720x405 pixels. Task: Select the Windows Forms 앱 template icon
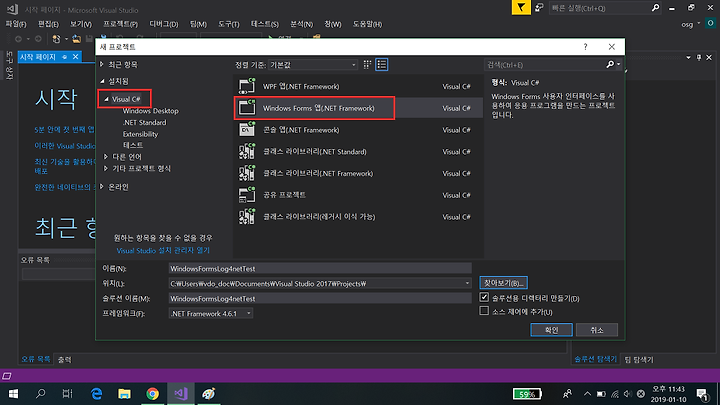point(247,108)
